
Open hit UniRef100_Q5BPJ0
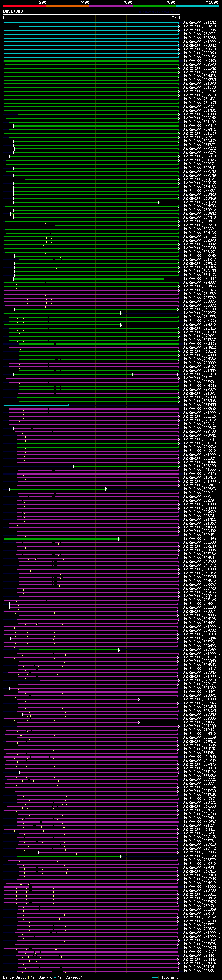pyautogui.click(x=199, y=864)
